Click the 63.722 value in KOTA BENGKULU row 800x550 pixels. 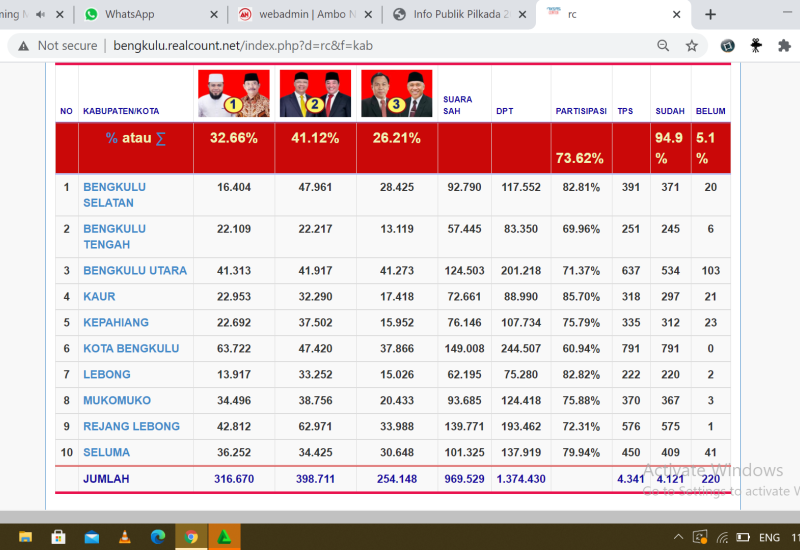pyautogui.click(x=234, y=348)
